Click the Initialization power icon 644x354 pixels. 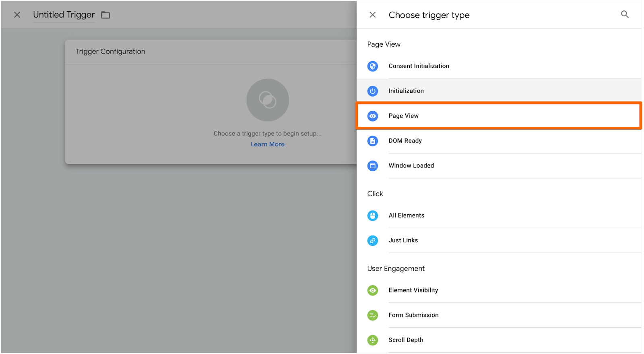pos(373,91)
